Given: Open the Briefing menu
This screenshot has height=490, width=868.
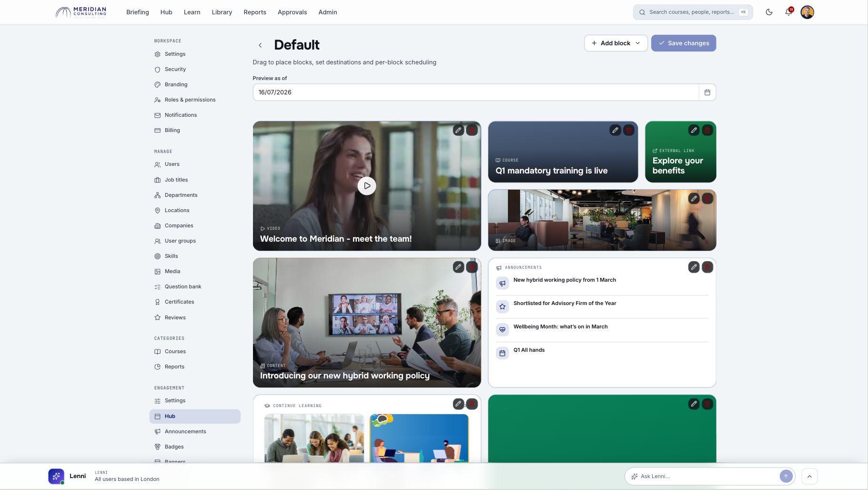Looking at the screenshot, I should coord(138,12).
